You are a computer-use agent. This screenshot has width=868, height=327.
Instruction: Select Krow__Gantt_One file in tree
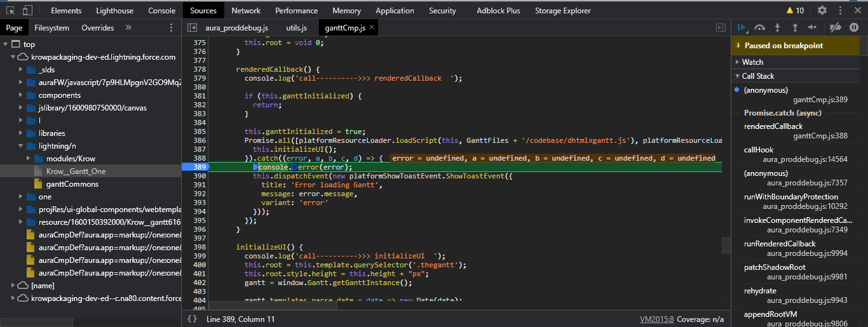coord(76,171)
